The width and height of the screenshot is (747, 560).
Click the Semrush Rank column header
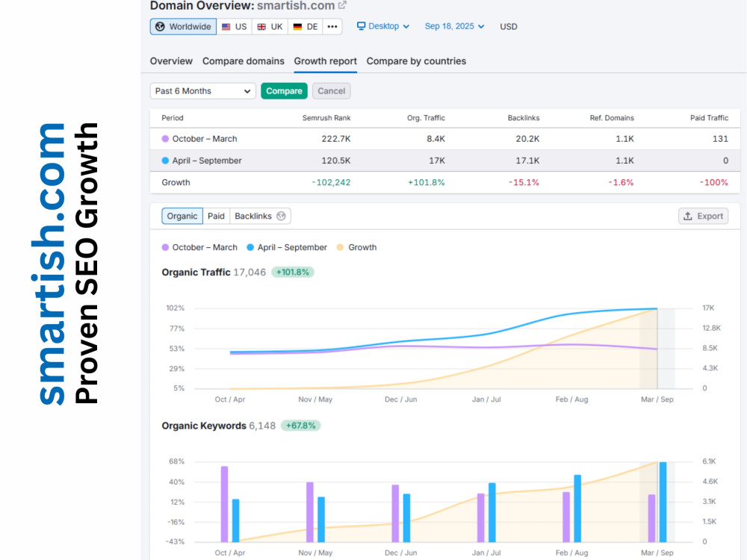click(x=326, y=118)
